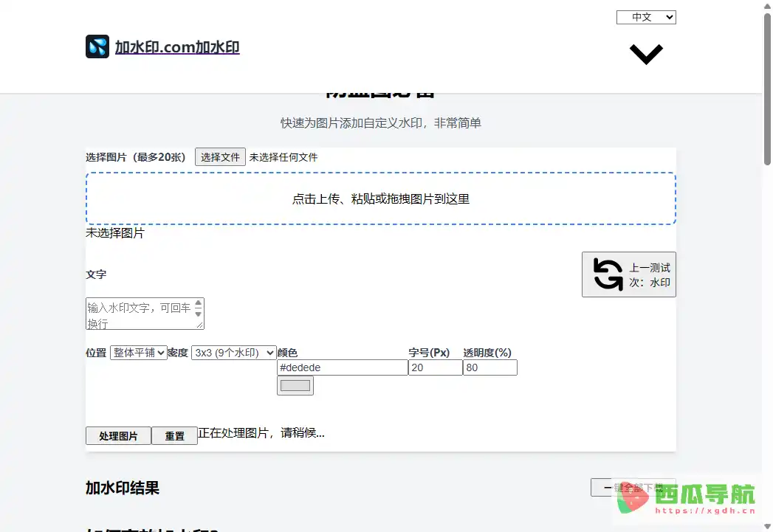Click the 正在处理图片，请稍候... status text
Image resolution: width=773 pixels, height=532 pixels.
(261, 433)
